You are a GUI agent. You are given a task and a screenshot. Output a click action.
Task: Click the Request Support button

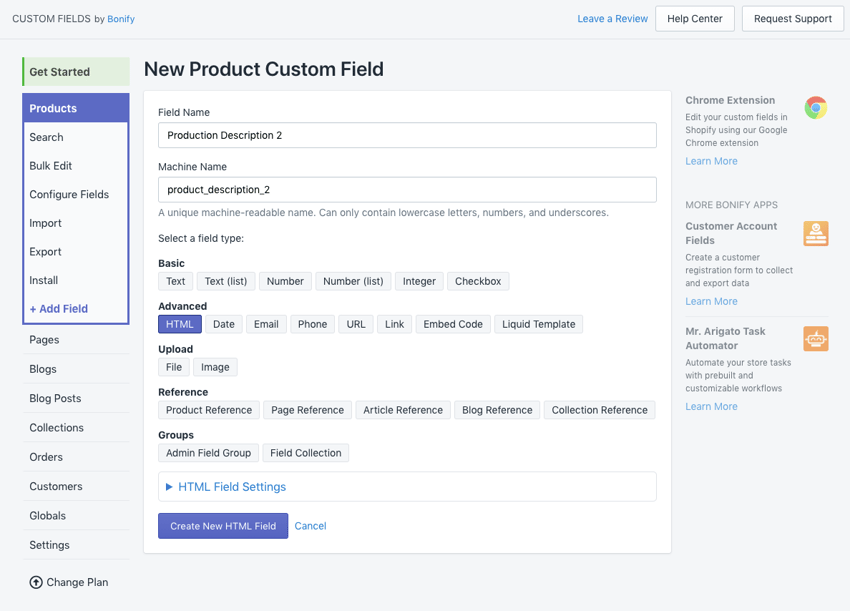pos(793,19)
